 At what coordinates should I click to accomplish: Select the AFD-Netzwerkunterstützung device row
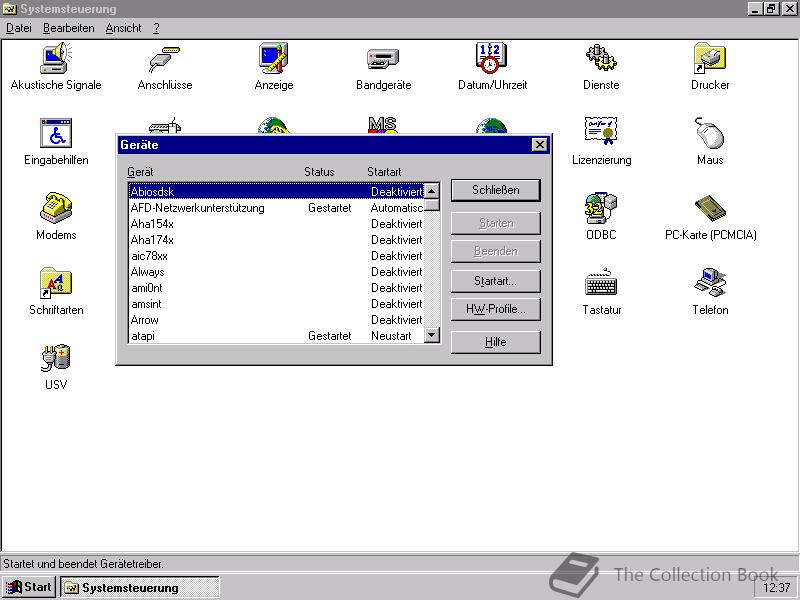(x=276, y=208)
